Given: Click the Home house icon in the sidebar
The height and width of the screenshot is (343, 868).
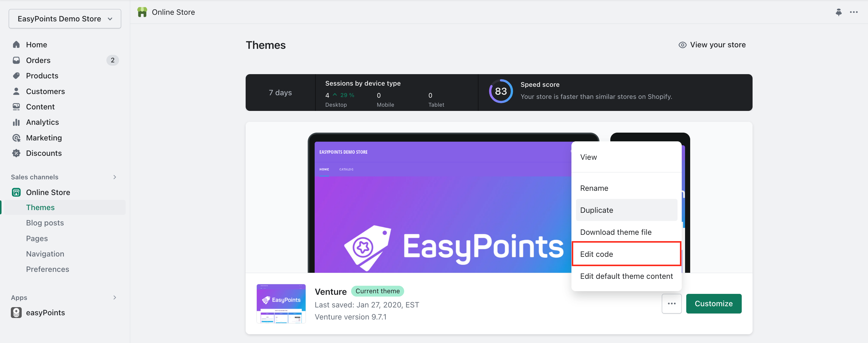Looking at the screenshot, I should coord(16,45).
